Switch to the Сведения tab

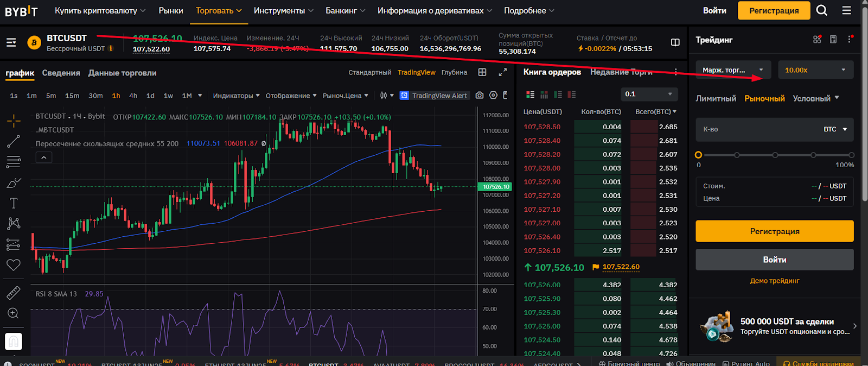point(61,73)
